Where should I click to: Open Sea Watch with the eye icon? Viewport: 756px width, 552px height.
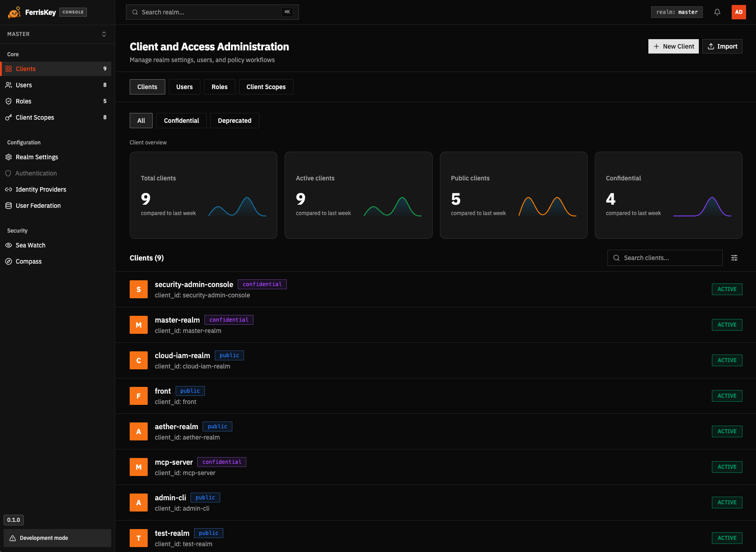point(9,245)
